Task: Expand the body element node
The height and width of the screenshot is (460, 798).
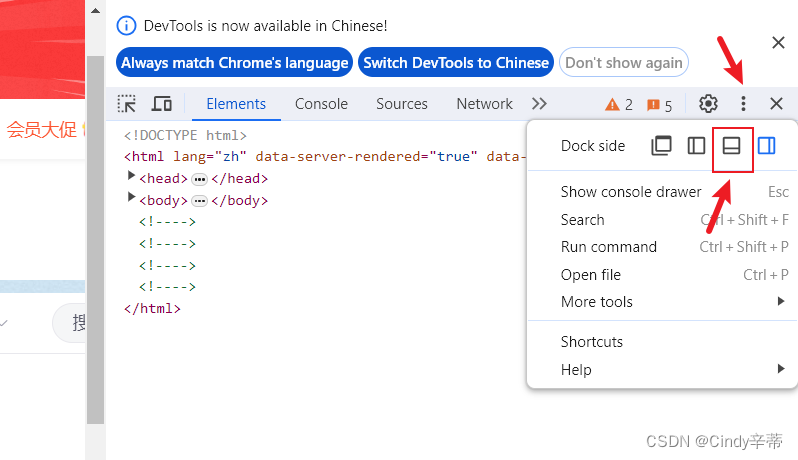Action: point(131,197)
